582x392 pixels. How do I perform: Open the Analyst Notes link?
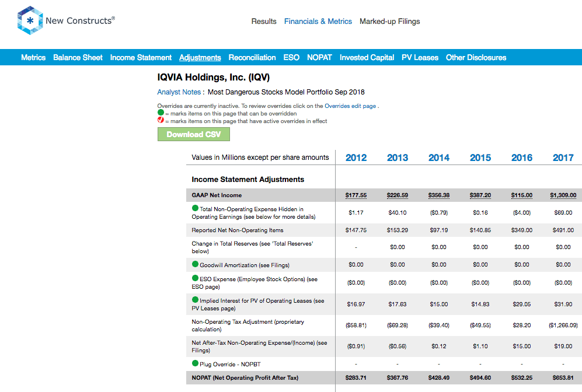coord(179,92)
